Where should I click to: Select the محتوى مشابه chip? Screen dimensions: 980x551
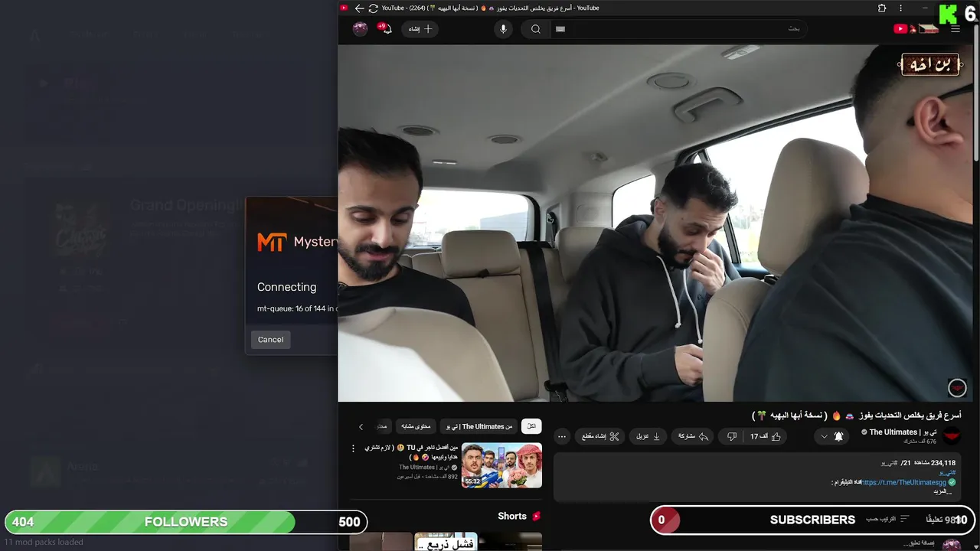(x=416, y=426)
